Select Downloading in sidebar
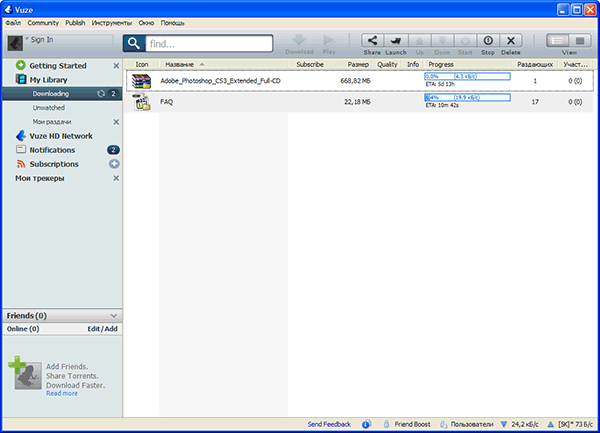Viewport: 600px width, 433px height. click(x=62, y=94)
